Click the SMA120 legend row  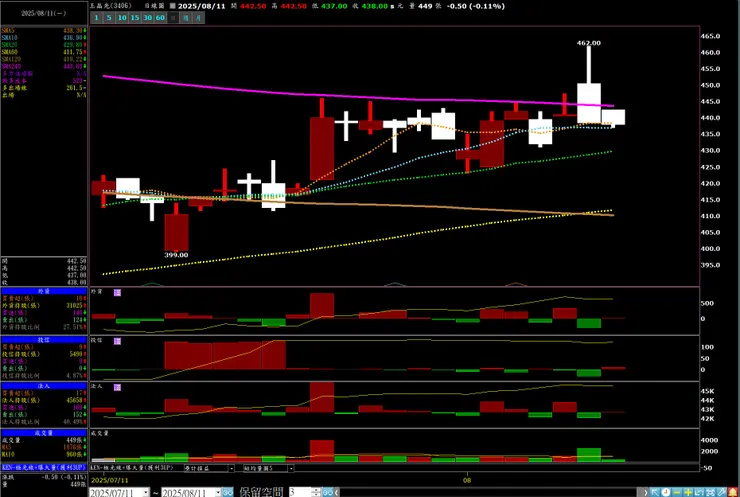[x=44, y=59]
